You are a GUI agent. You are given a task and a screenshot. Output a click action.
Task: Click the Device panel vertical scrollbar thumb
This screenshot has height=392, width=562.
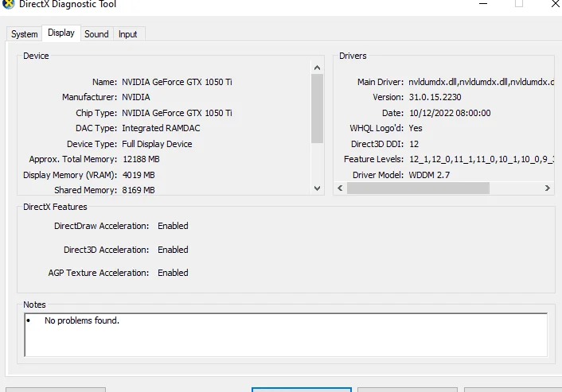tap(317, 108)
